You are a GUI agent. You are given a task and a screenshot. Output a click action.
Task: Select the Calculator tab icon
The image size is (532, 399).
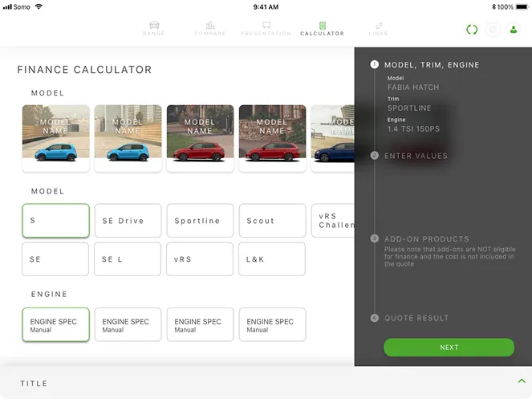pyautogui.click(x=323, y=25)
